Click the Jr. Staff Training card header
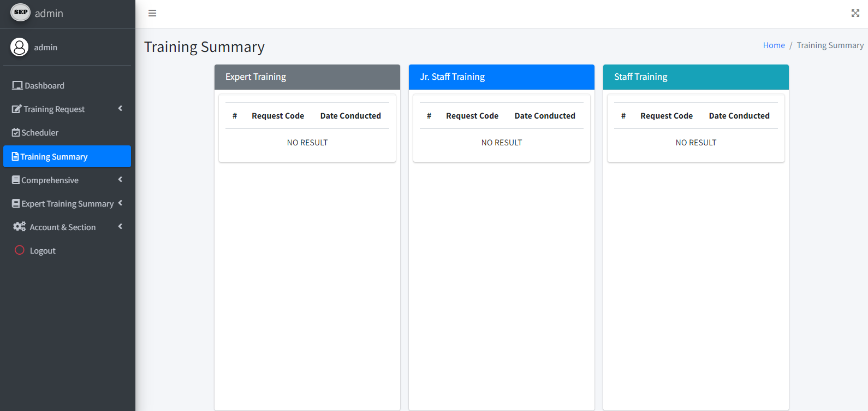The height and width of the screenshot is (411, 868). [501, 77]
